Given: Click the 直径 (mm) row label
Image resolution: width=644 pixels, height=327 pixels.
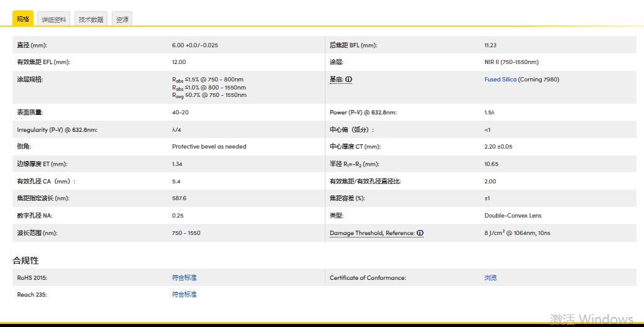Looking at the screenshot, I should pos(32,45).
